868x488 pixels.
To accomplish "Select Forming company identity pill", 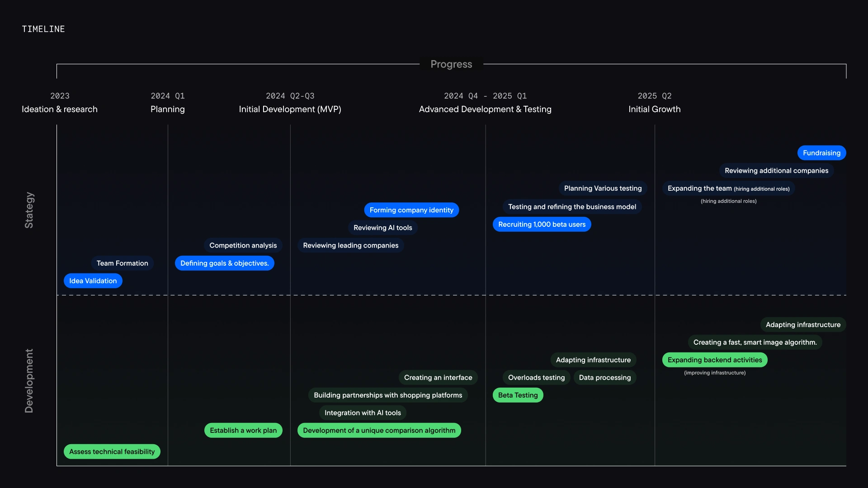I will (411, 210).
